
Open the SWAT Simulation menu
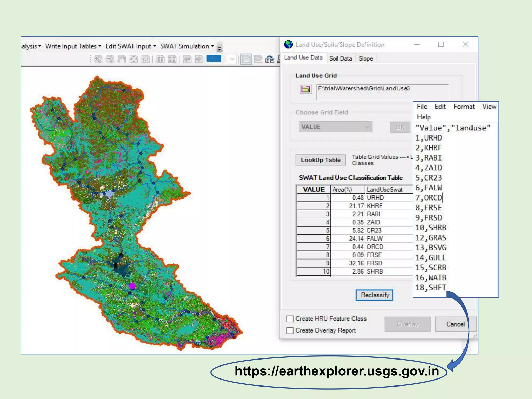[187, 46]
